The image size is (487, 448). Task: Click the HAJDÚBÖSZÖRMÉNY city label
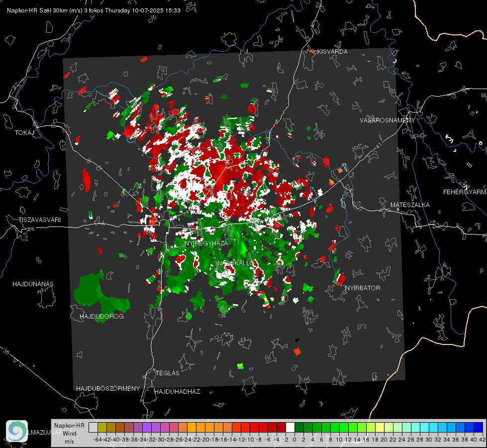tap(108, 389)
